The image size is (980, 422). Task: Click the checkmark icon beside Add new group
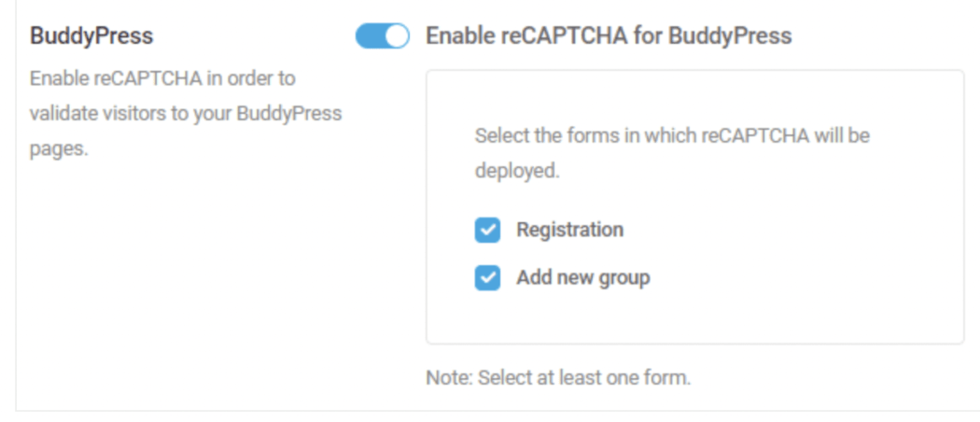tap(487, 278)
